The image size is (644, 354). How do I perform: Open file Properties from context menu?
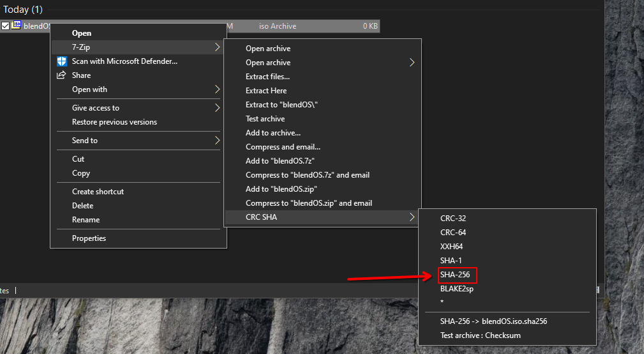click(x=89, y=238)
